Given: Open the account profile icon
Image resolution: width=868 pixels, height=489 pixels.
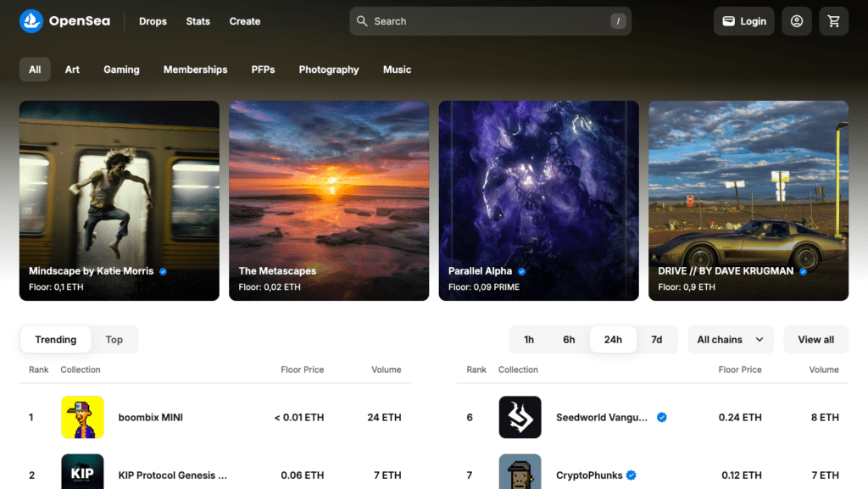Looking at the screenshot, I should pyautogui.click(x=797, y=21).
